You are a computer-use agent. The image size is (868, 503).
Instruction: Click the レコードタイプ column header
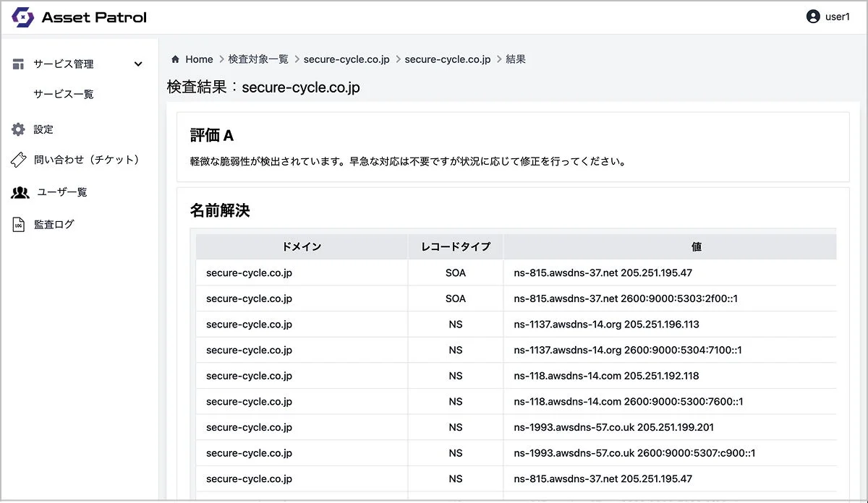[456, 246]
